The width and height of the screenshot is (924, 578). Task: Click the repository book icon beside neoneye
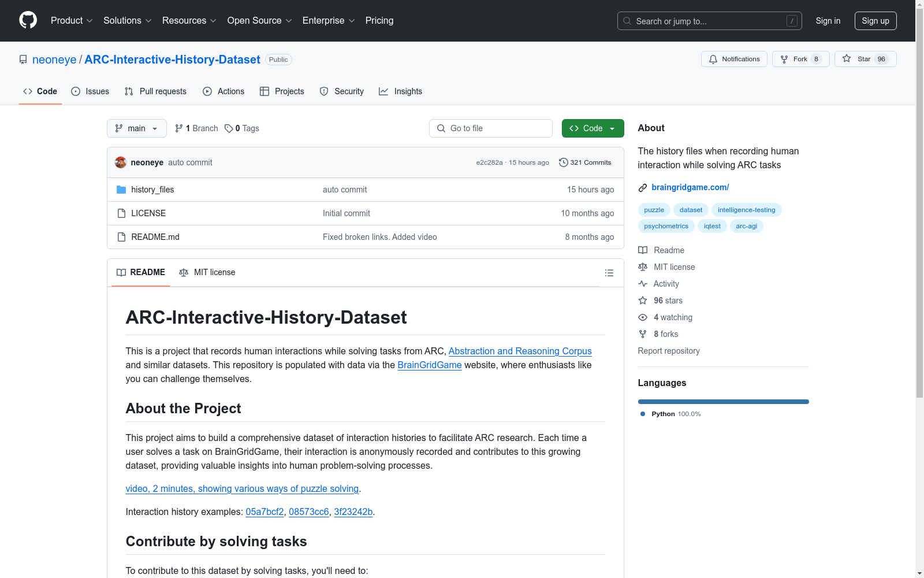[23, 60]
